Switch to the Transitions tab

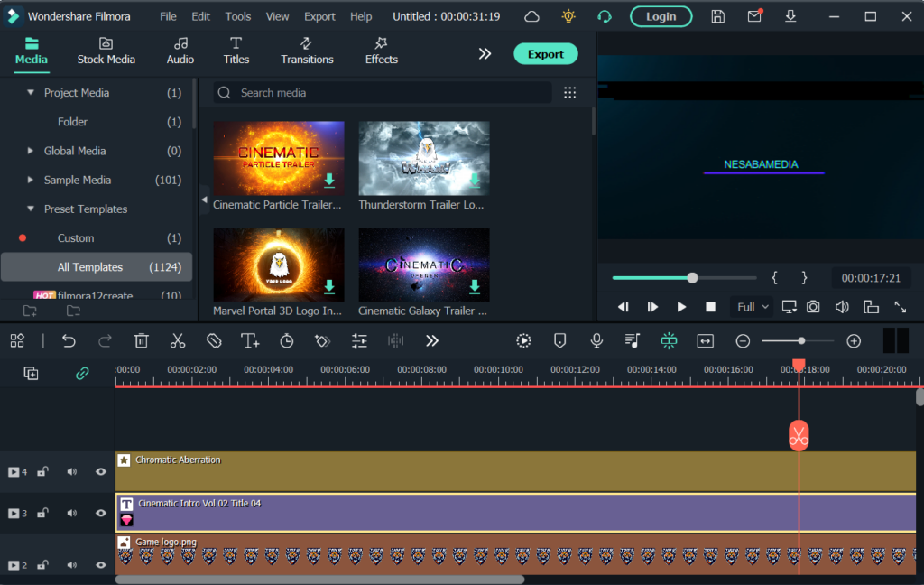307,52
